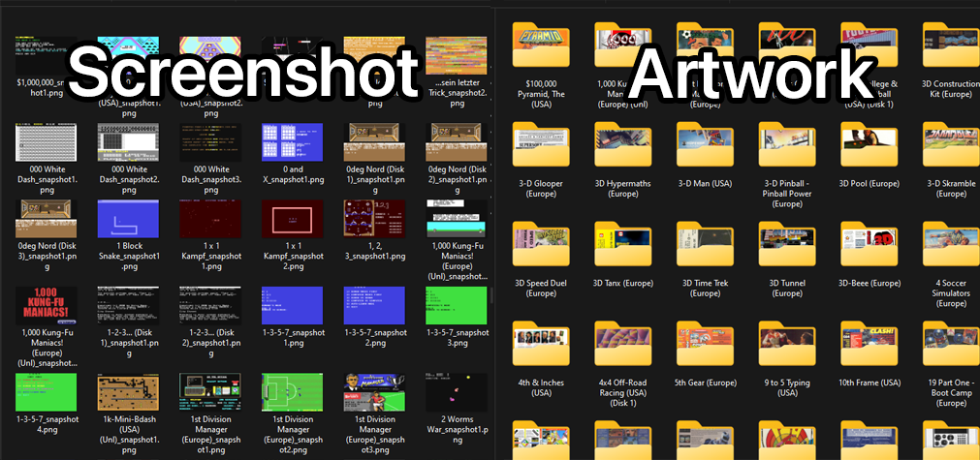This screenshot has height=460, width=980.
Task: Select 0deg Nord (Disk 3)_snapshot1.png image
Action: coord(46,219)
